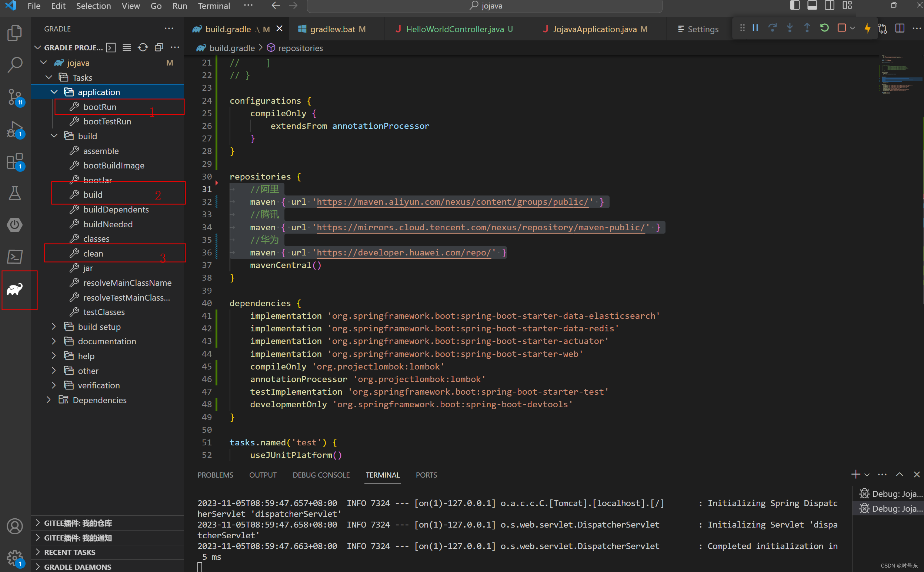The height and width of the screenshot is (572, 924).
Task: Open the Spring Boot Dashboard power icon
Action: 15,225
